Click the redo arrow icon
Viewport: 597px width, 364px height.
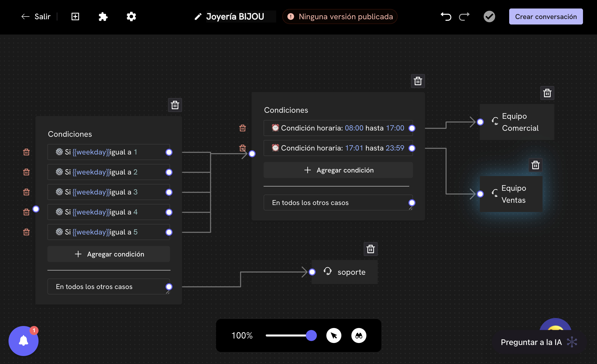[464, 17]
